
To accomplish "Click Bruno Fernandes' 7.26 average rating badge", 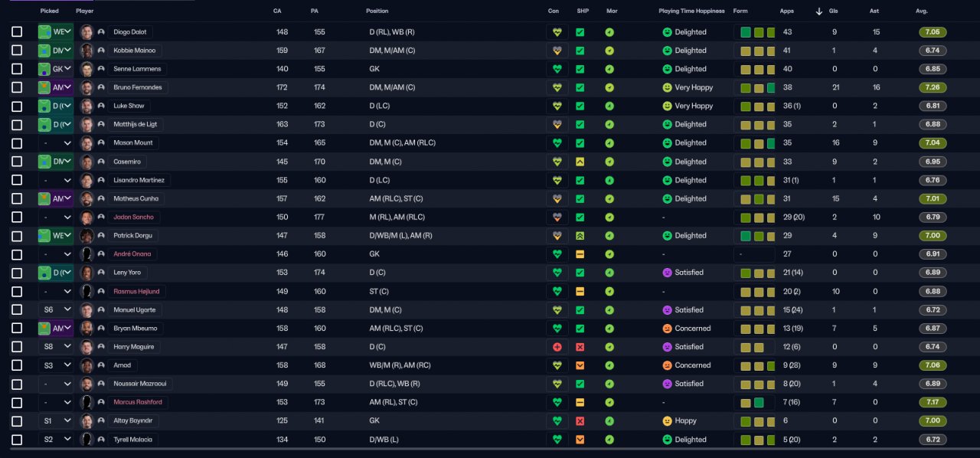I will tap(933, 87).
